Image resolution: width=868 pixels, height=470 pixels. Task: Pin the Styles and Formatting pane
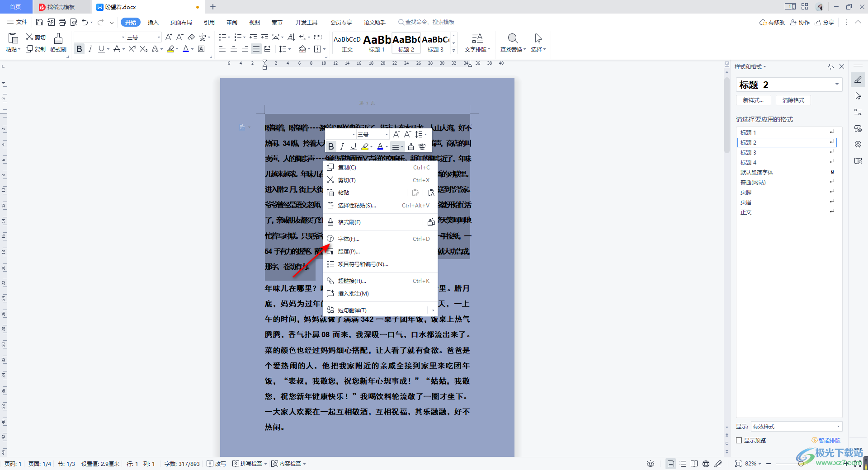pos(830,66)
